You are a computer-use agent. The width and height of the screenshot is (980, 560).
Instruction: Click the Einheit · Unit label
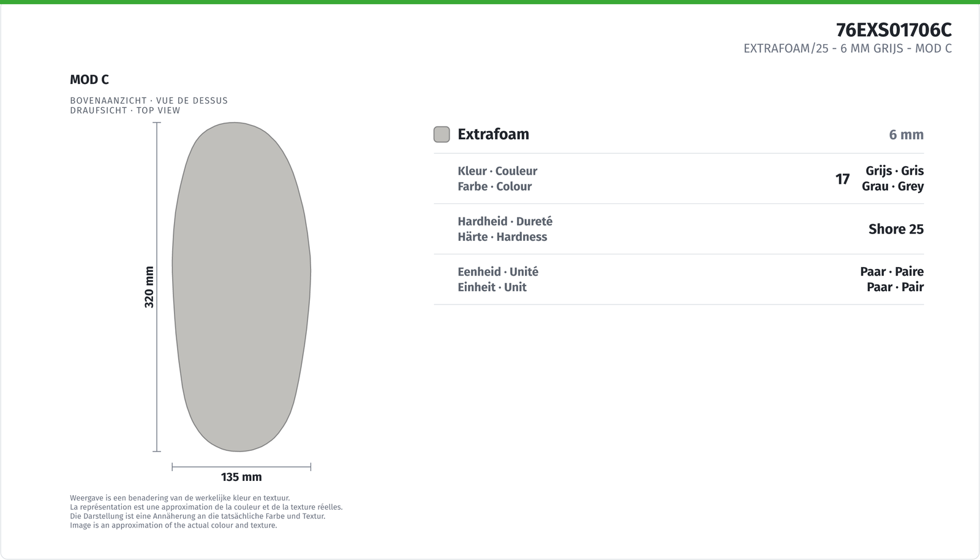click(492, 287)
